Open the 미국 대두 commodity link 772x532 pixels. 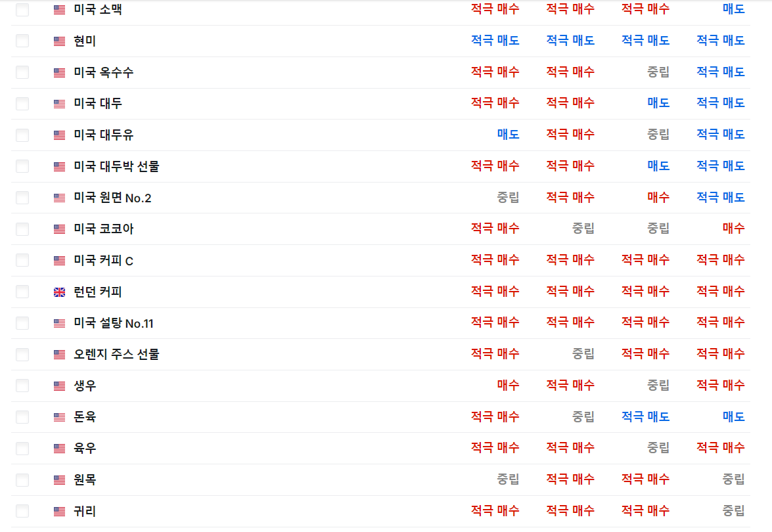(x=98, y=104)
